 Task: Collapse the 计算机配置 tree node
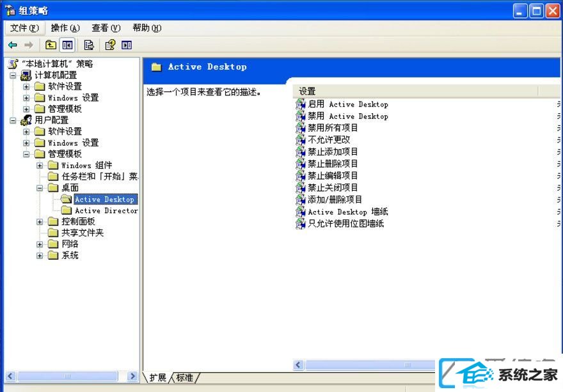tap(13, 75)
